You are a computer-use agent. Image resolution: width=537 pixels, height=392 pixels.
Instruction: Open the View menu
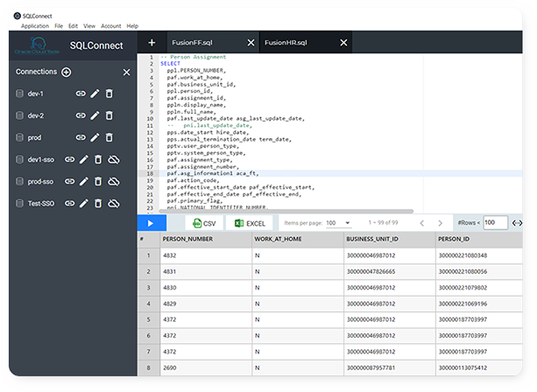[89, 26]
